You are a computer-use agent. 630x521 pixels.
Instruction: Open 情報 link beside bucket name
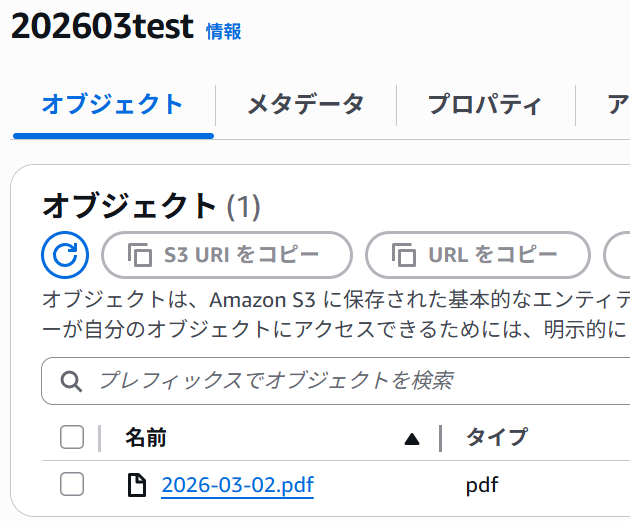[223, 32]
